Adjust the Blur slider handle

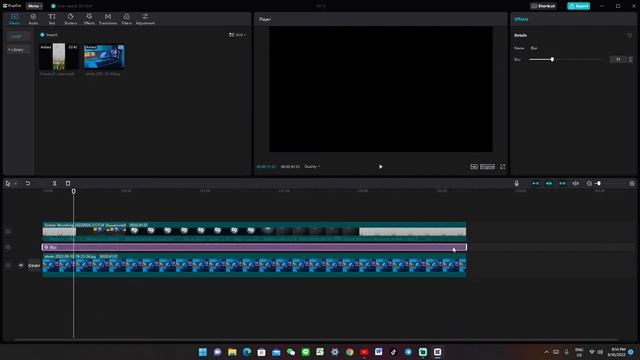point(552,60)
